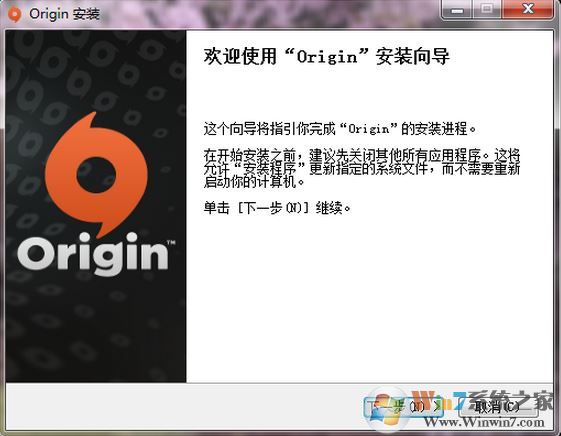Close the Origin installer window
Screen dimensions: 561x436
coord(528,9)
